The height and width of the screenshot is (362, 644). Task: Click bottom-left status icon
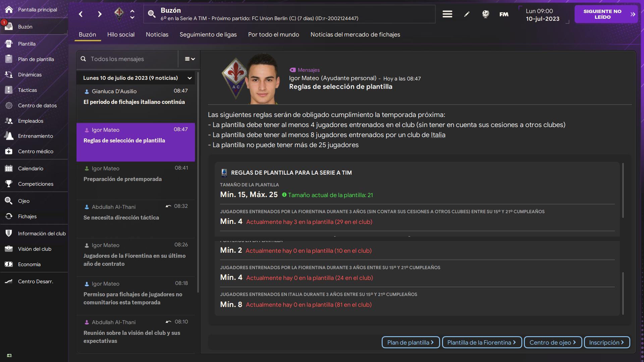(x=9, y=355)
